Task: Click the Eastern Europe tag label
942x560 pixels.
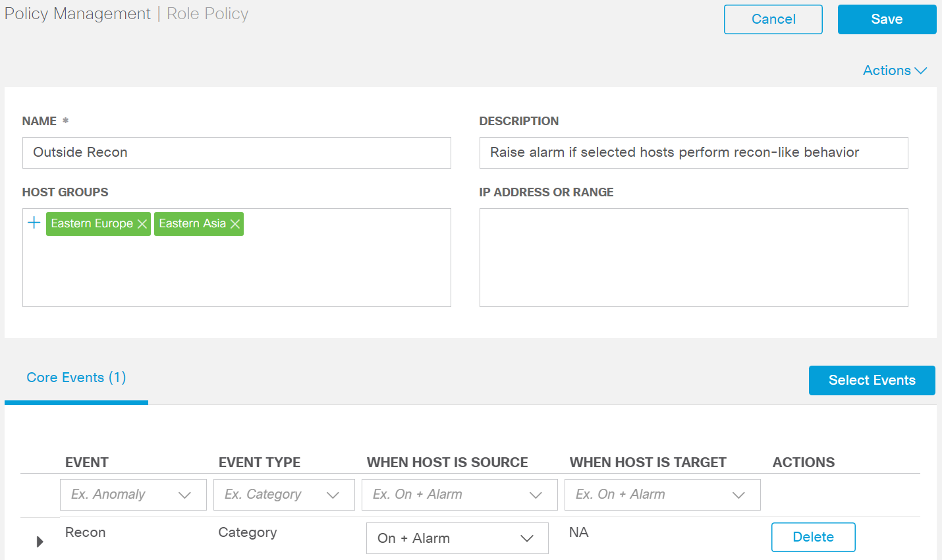Action: pos(92,223)
